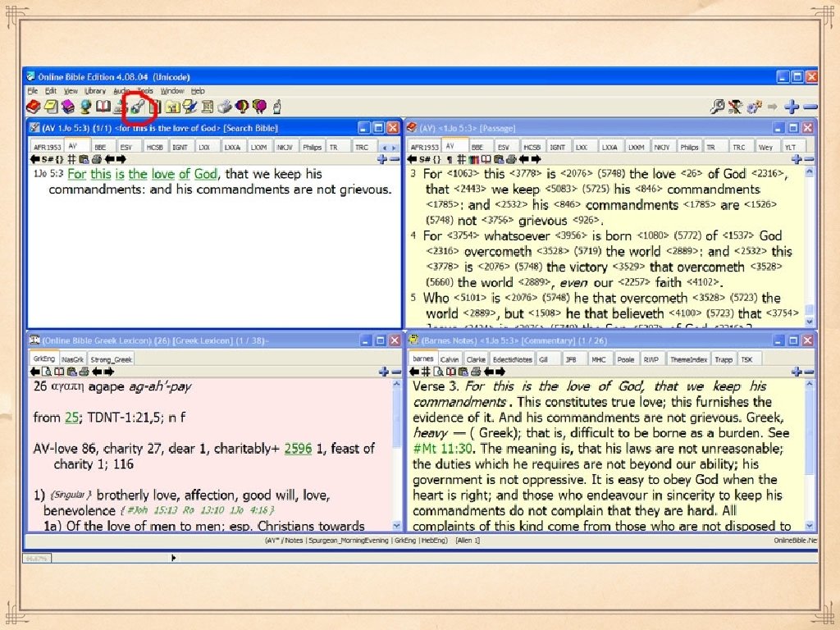Decrease font with minus in Greek Lexicon window

pyautogui.click(x=396, y=372)
